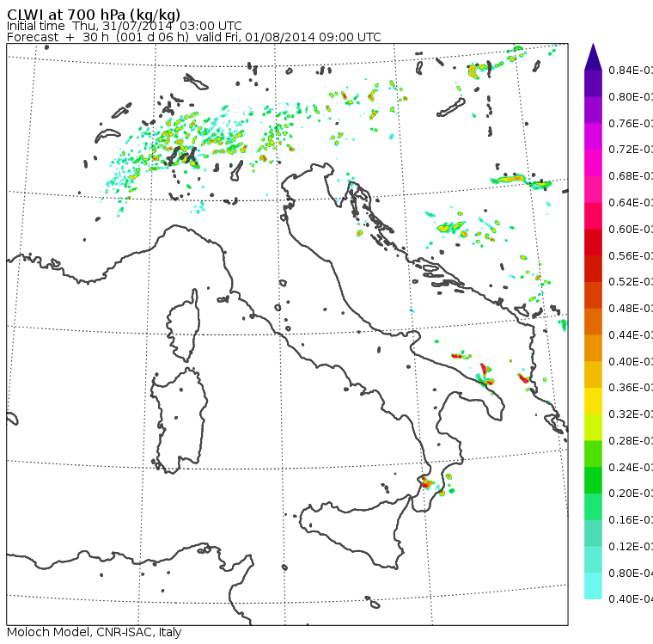Click the "Initial time Thu, 31/07/2014 03:00 UTC" line
This screenshot has width=653, height=644.
124,26
